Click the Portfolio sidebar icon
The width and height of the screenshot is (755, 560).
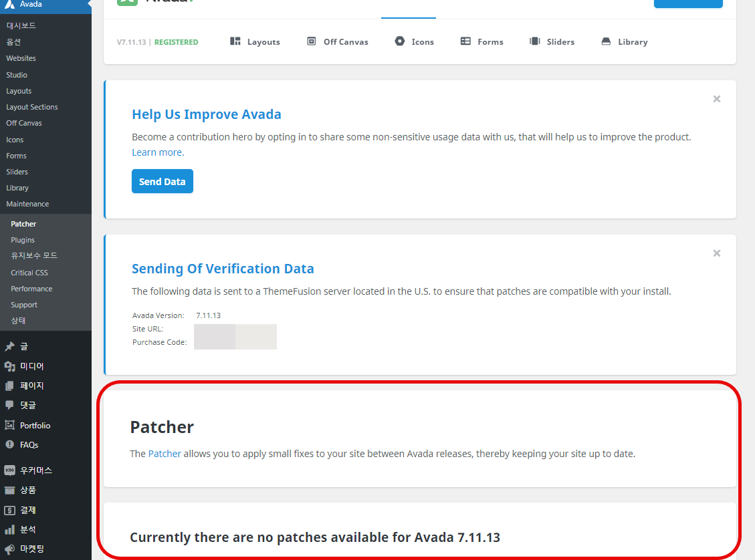tap(9, 425)
